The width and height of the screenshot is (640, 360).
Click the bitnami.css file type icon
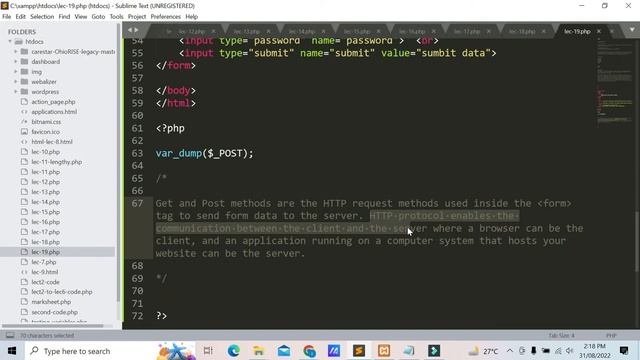[x=24, y=122]
